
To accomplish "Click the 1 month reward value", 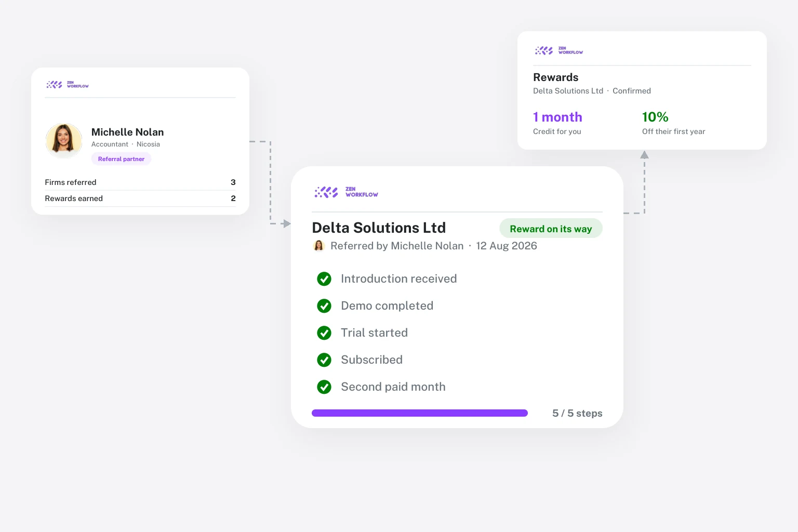I will click(x=557, y=117).
